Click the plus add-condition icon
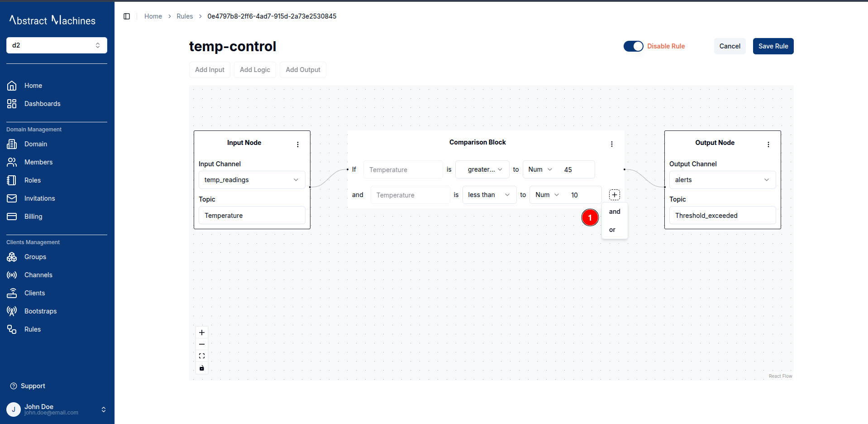Viewport: 868px width, 424px height. (x=615, y=195)
